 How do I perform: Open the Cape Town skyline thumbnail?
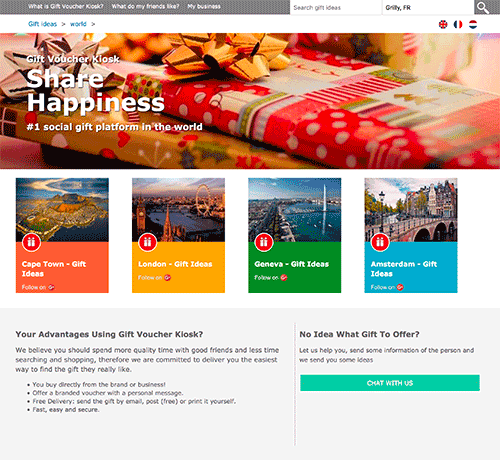pos(62,210)
